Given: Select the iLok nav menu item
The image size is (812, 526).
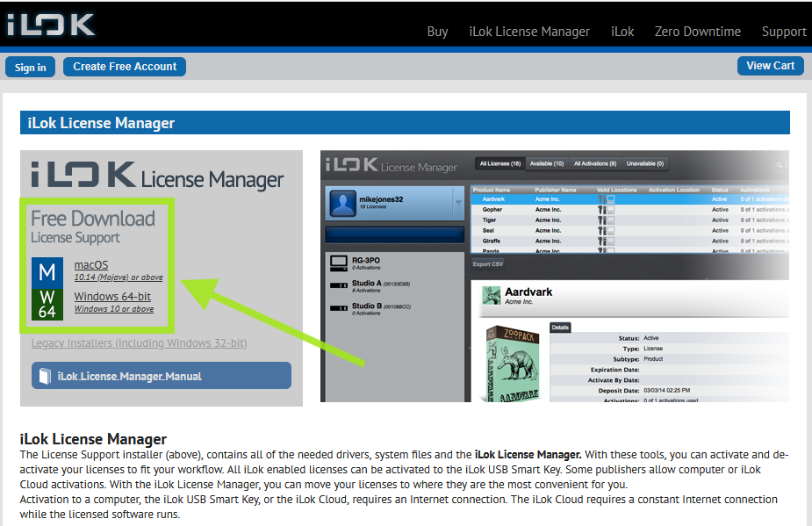Looking at the screenshot, I should coord(622,32).
